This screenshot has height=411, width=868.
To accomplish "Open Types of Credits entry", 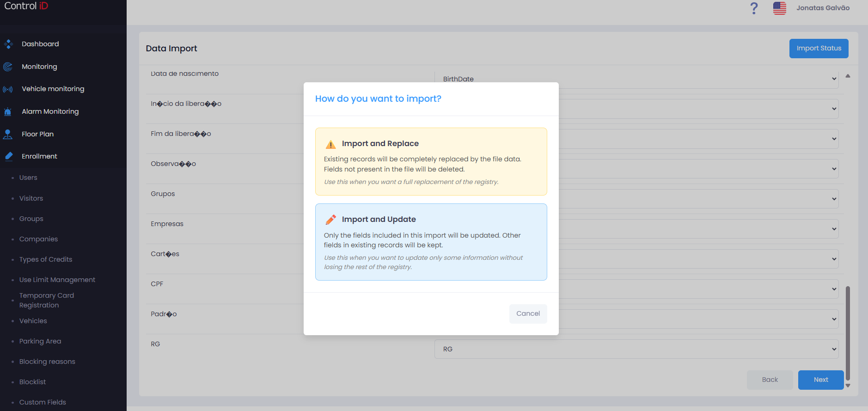I will tap(46, 259).
